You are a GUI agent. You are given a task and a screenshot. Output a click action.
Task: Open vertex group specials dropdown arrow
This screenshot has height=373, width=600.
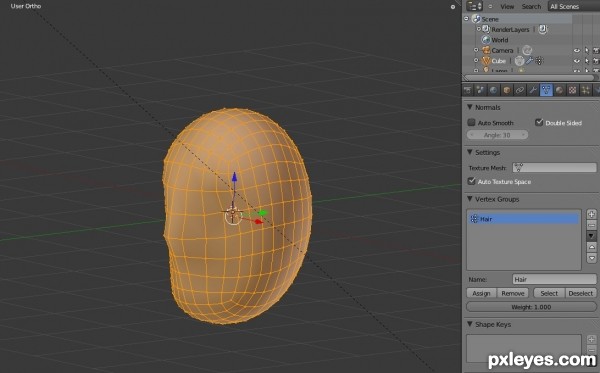[592, 236]
